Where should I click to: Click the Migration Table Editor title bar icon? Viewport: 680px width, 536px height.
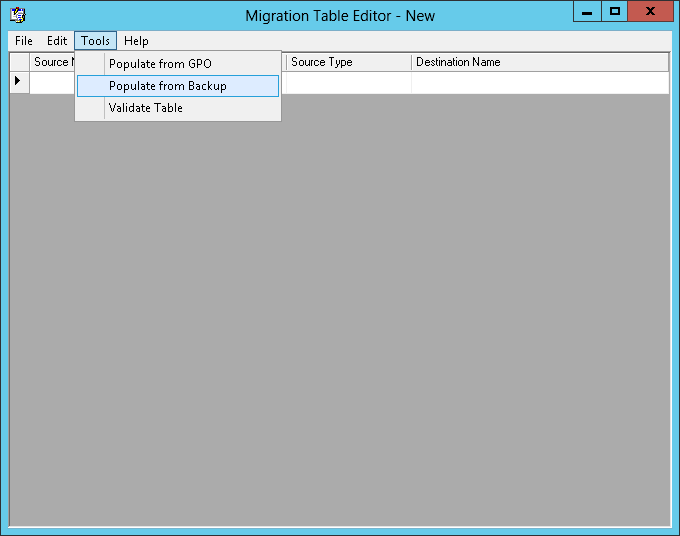[x=17, y=15]
